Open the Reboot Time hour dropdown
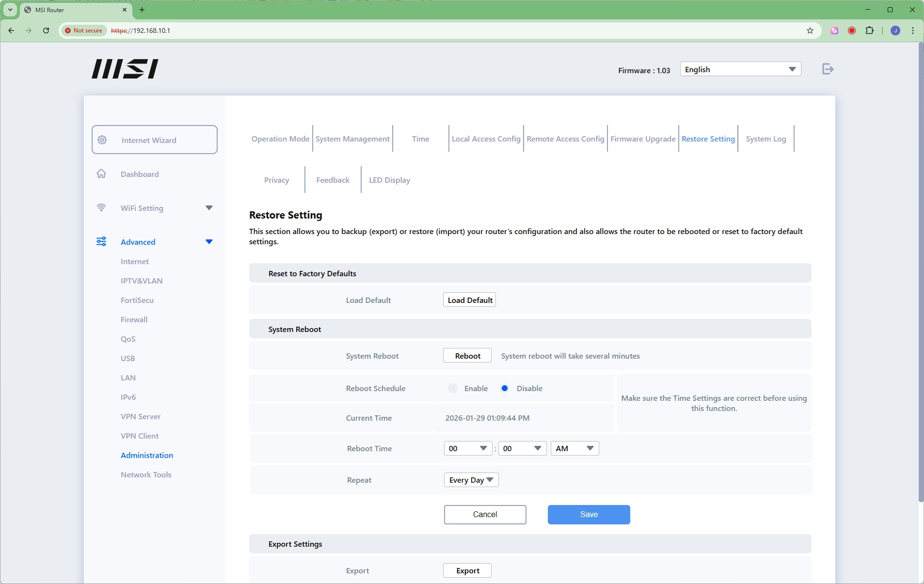This screenshot has height=584, width=924. (468, 449)
